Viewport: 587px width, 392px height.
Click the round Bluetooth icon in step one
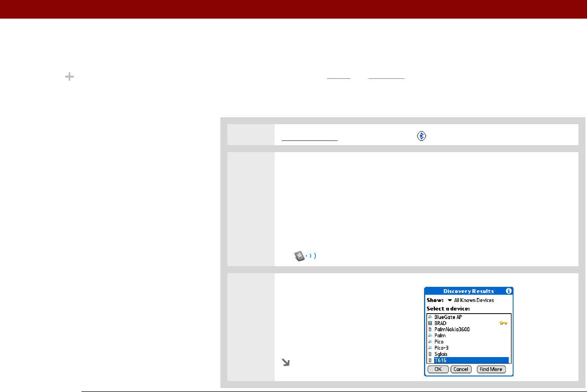[421, 136]
